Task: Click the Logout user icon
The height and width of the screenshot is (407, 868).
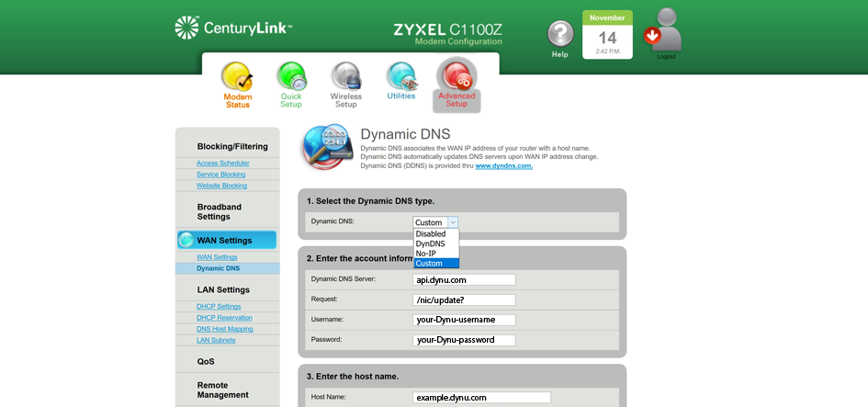Action: click(x=662, y=30)
